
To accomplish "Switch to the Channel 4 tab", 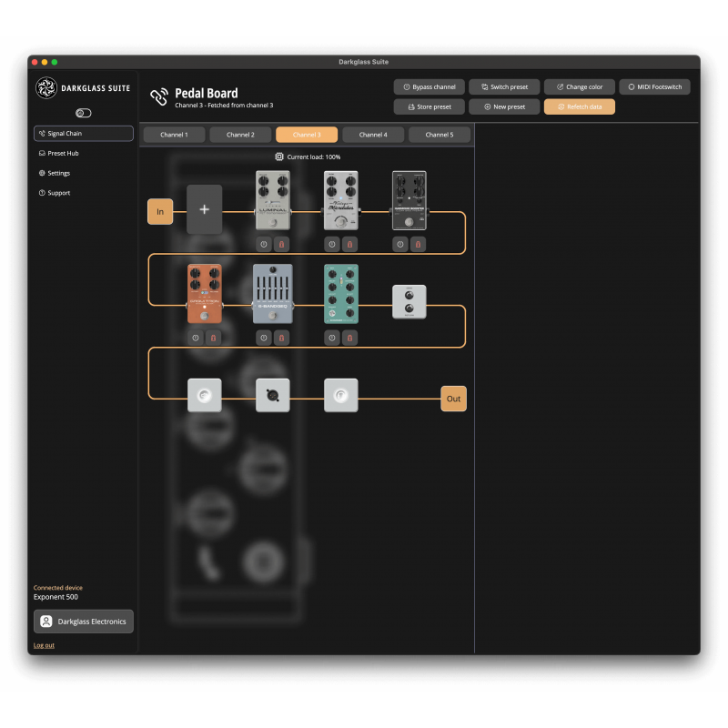I will pos(373,135).
